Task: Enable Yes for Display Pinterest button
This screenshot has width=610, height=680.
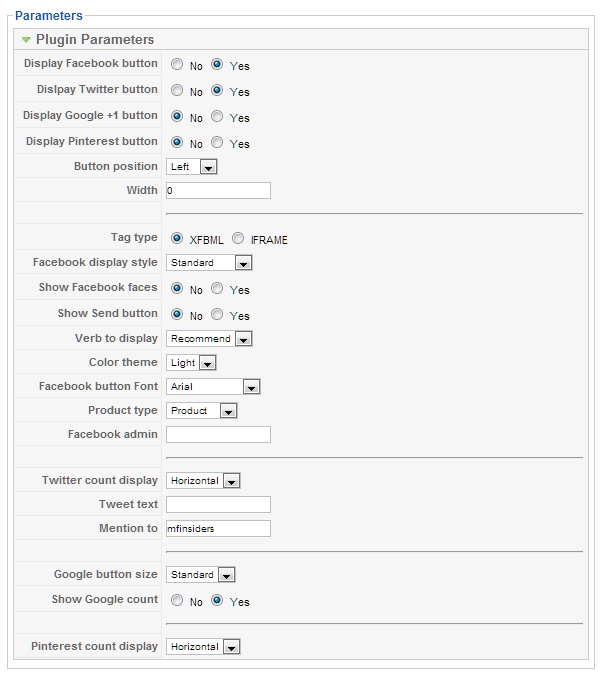Action: [x=217, y=143]
